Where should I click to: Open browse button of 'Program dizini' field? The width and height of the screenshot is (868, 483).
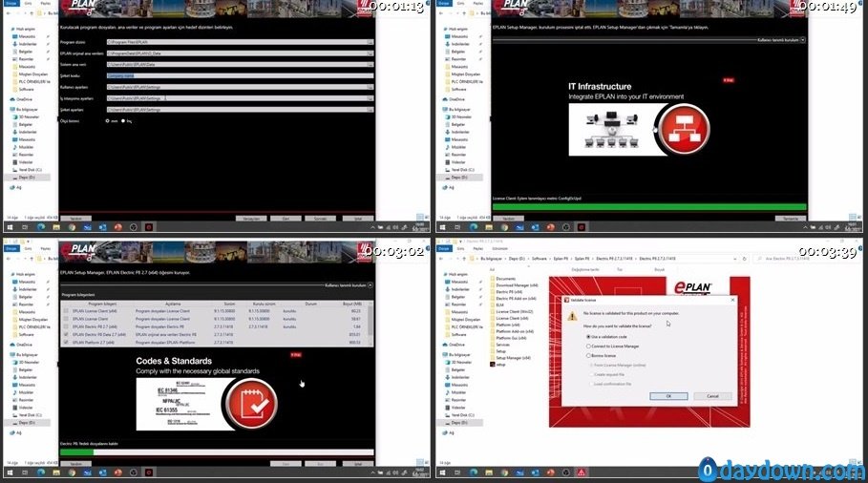[x=370, y=42]
